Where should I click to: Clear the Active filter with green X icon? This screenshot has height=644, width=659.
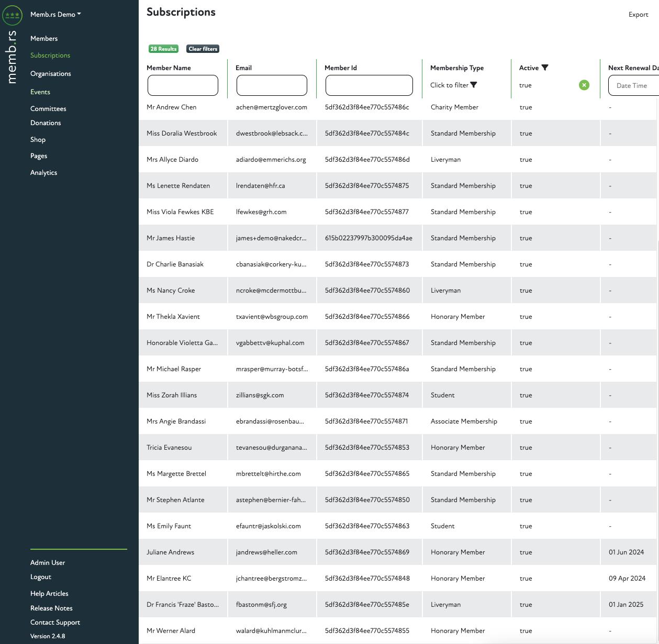(584, 85)
